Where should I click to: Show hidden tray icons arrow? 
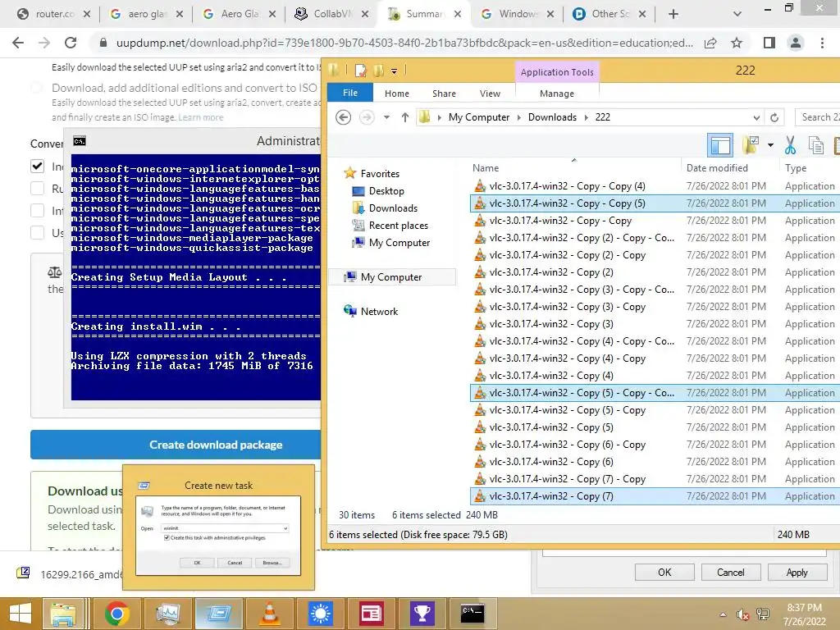724,614
